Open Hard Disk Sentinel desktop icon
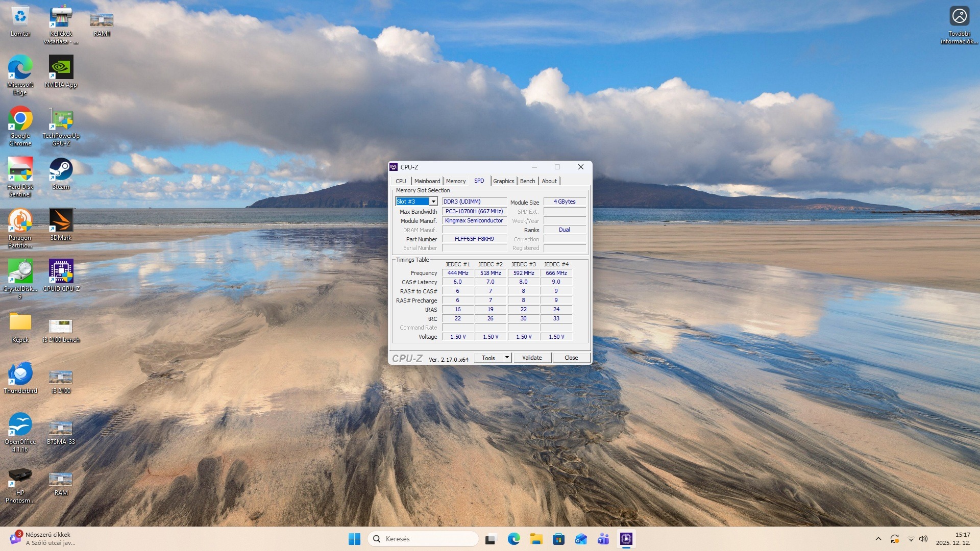The width and height of the screenshot is (980, 551). pos(20,170)
